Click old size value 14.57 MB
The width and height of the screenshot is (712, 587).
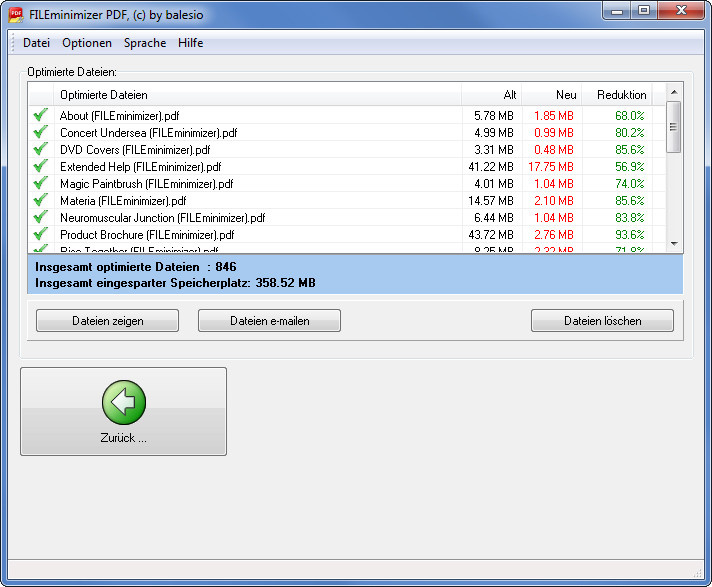[x=491, y=201]
